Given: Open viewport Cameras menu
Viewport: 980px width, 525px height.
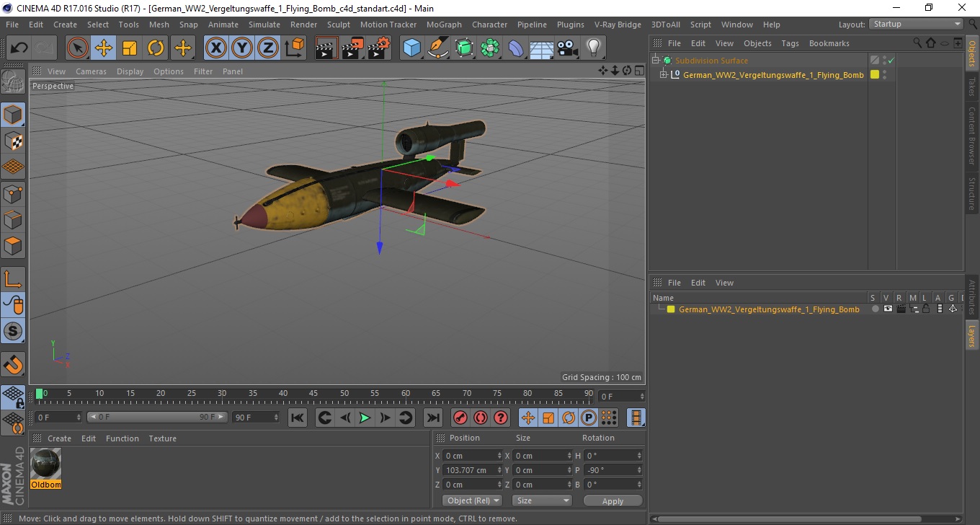Looking at the screenshot, I should (91, 71).
